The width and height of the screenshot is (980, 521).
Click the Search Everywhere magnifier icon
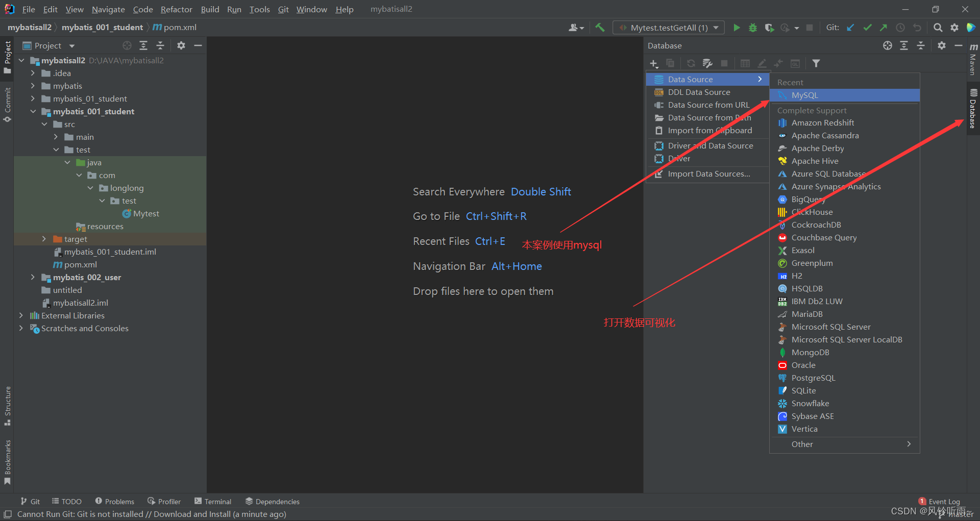(938, 28)
